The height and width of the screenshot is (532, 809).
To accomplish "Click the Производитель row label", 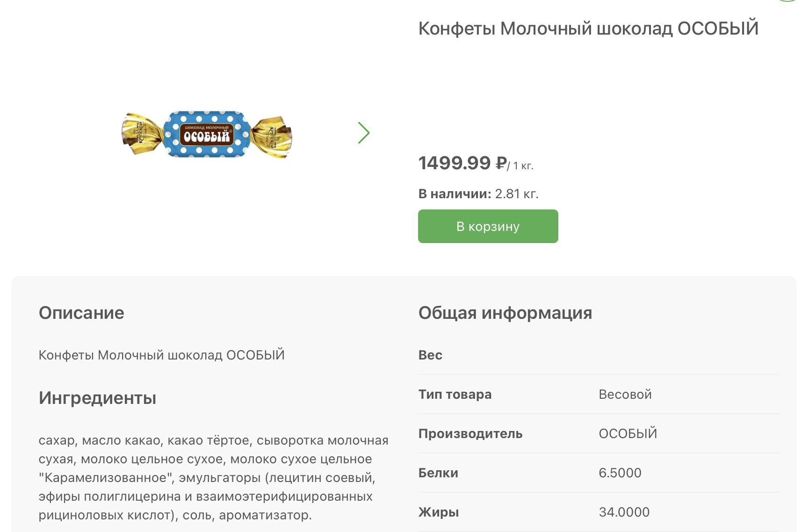I will 470,433.
